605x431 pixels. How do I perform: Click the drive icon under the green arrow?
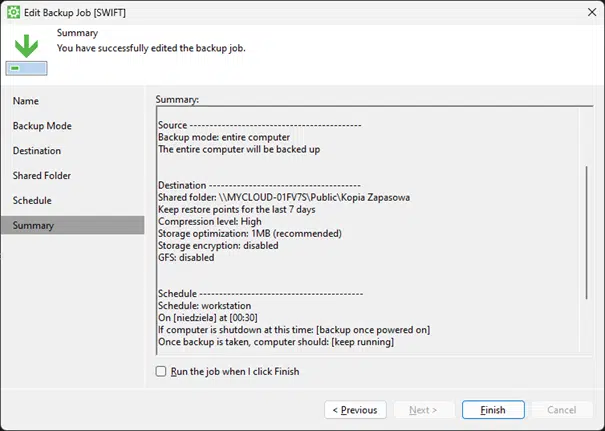pyautogui.click(x=26, y=68)
